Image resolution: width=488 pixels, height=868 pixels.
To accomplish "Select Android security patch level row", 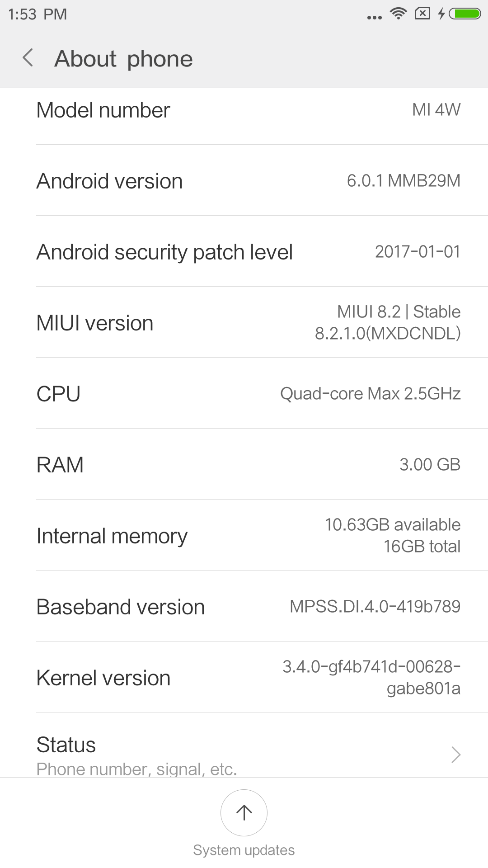I will [244, 252].
